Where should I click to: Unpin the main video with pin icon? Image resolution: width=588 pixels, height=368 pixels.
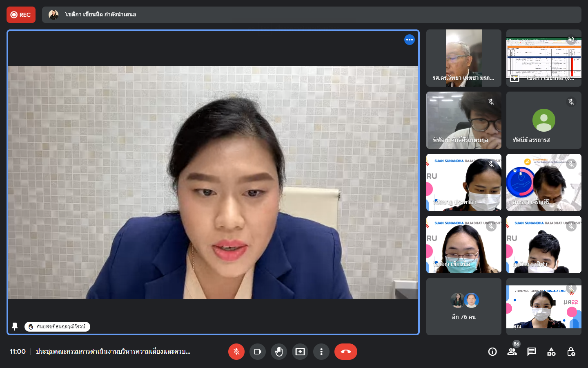point(15,326)
